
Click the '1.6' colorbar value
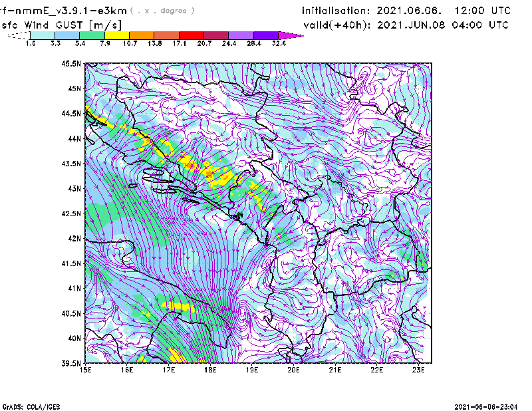31,43
